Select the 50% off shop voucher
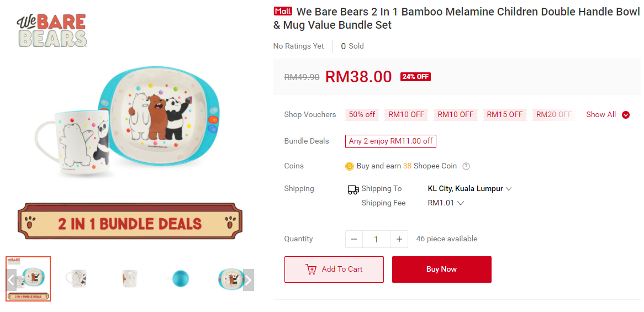 click(362, 115)
